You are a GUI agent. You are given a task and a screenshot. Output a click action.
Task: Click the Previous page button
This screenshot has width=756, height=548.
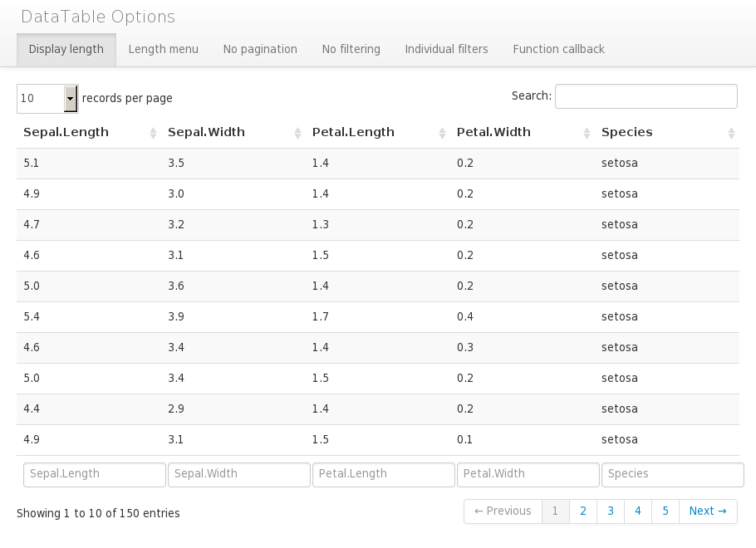(503, 511)
